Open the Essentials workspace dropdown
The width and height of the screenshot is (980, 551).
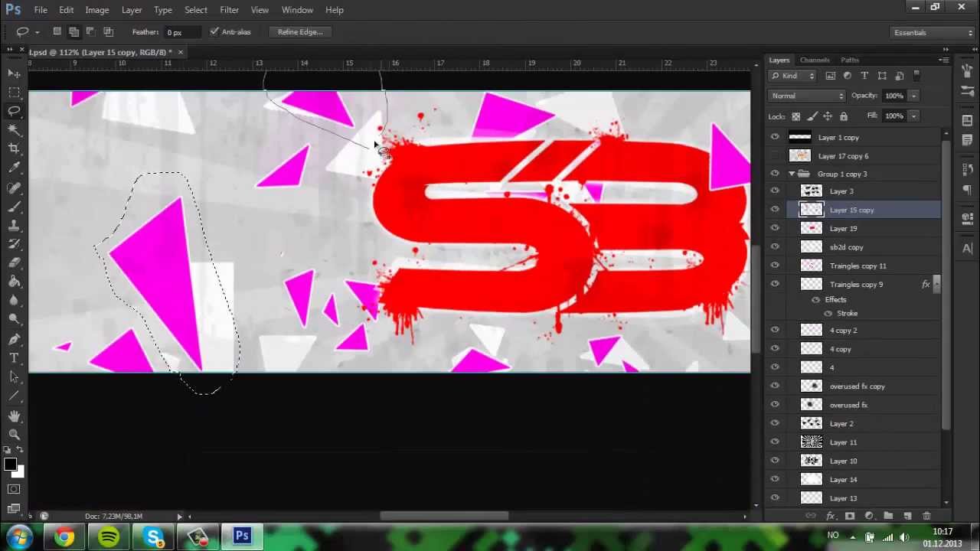pos(932,33)
